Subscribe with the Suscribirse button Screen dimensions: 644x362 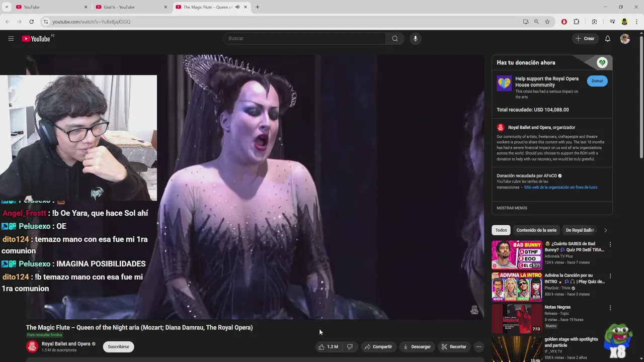coord(118,346)
